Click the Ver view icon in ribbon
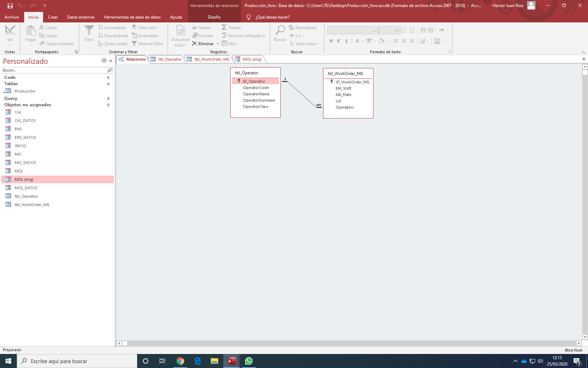Image resolution: width=588 pixels, height=368 pixels. (x=10, y=31)
